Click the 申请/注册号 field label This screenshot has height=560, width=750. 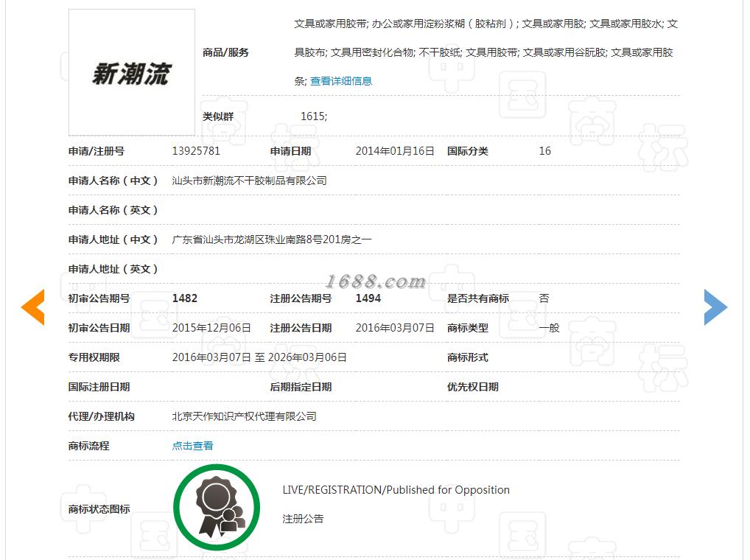click(96, 151)
